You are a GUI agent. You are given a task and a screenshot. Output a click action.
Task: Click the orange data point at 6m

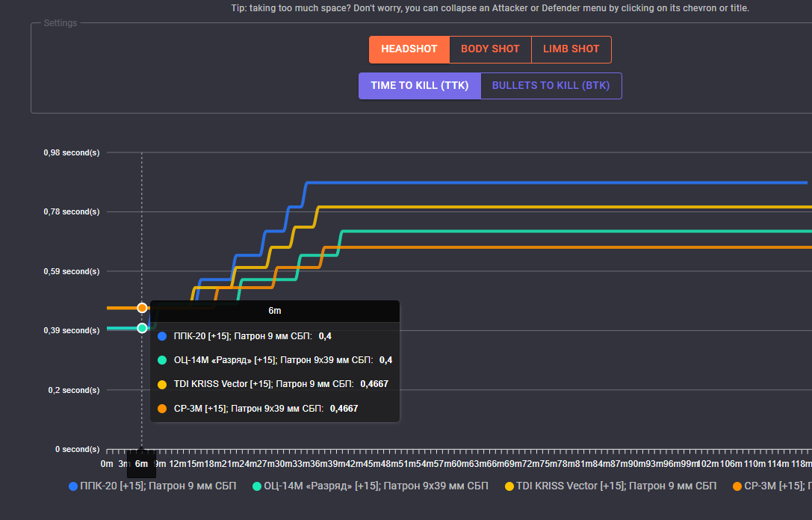pyautogui.click(x=142, y=308)
